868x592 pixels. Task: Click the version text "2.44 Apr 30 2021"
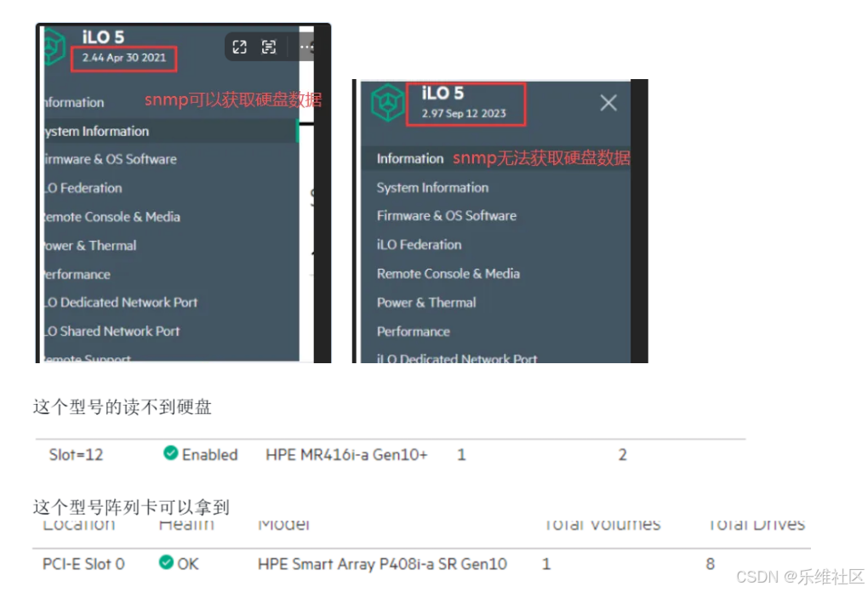pos(124,58)
